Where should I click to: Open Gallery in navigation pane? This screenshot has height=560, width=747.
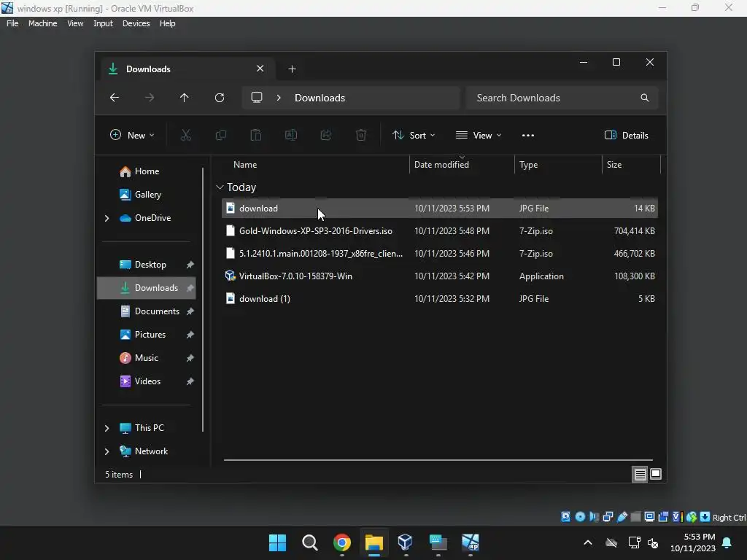point(146,195)
